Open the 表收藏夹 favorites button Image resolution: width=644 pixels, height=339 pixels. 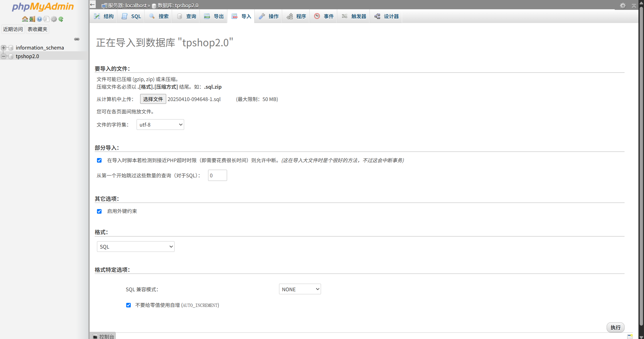pos(37,29)
